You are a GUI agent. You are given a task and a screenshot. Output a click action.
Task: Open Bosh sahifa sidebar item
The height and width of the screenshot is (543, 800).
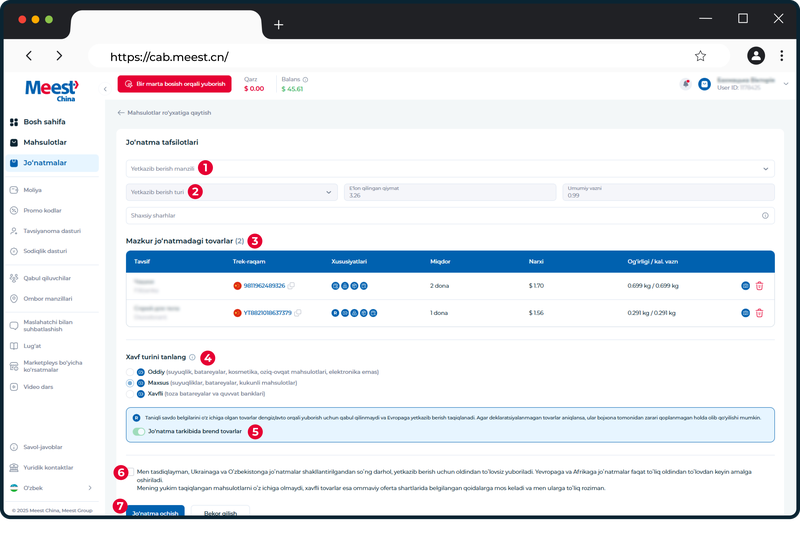44,122
